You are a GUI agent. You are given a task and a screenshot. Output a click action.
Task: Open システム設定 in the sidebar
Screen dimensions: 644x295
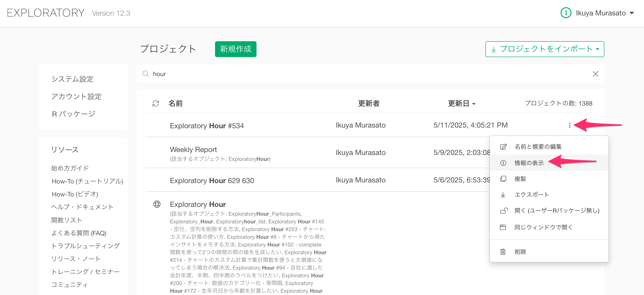pos(72,79)
